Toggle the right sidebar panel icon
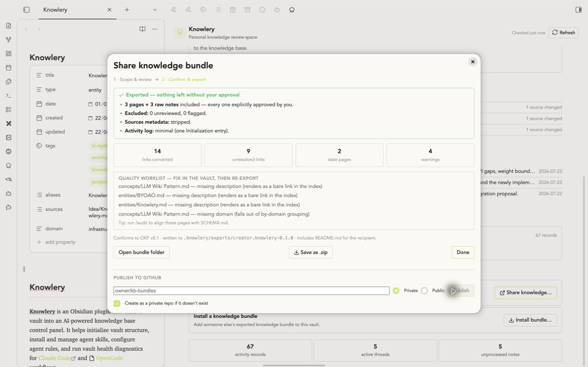The height and width of the screenshot is (367, 588). (x=578, y=10)
